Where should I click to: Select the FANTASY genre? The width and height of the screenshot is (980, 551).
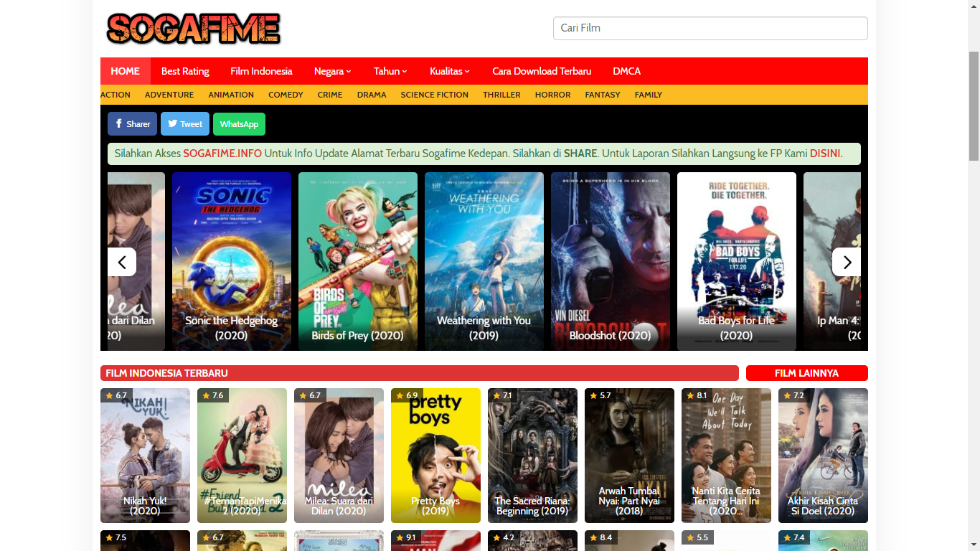(x=603, y=95)
